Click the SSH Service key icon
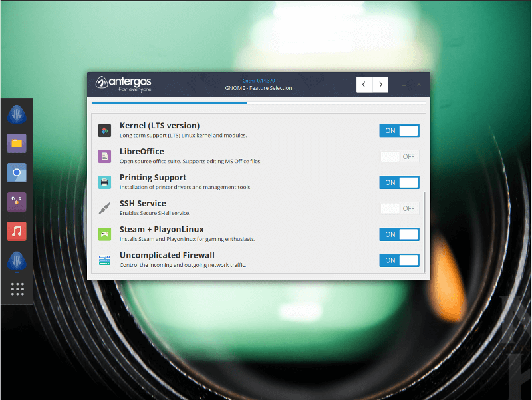Viewport: 532px width, 400px height. (x=104, y=207)
